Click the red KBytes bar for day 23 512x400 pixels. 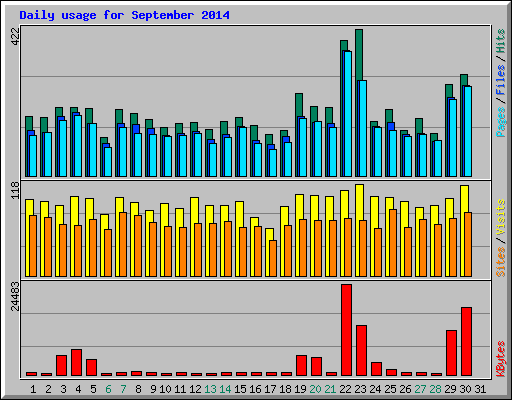361,351
